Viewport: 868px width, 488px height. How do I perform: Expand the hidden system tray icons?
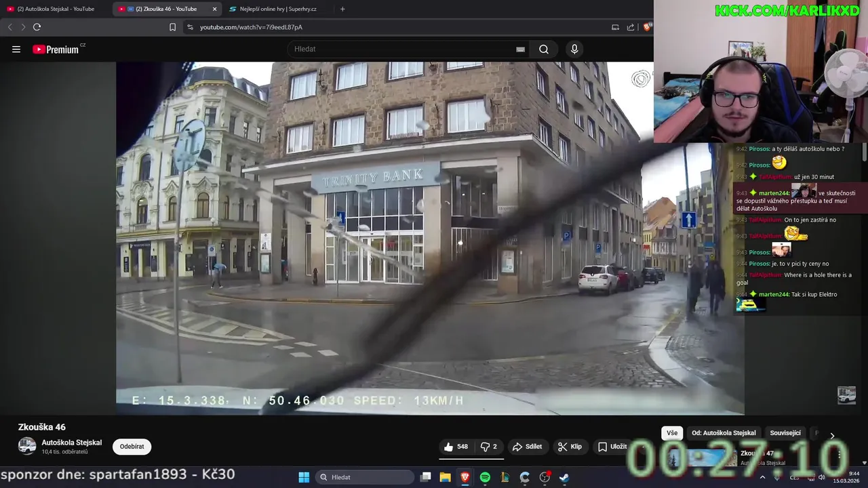tap(762, 477)
